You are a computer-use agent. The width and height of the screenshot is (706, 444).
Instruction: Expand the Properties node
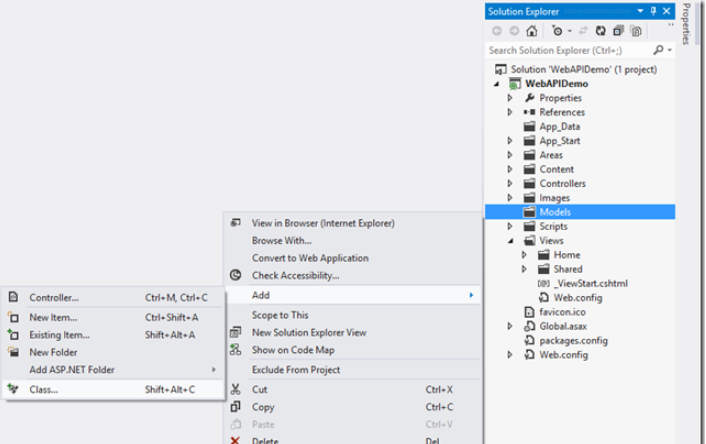coord(510,98)
